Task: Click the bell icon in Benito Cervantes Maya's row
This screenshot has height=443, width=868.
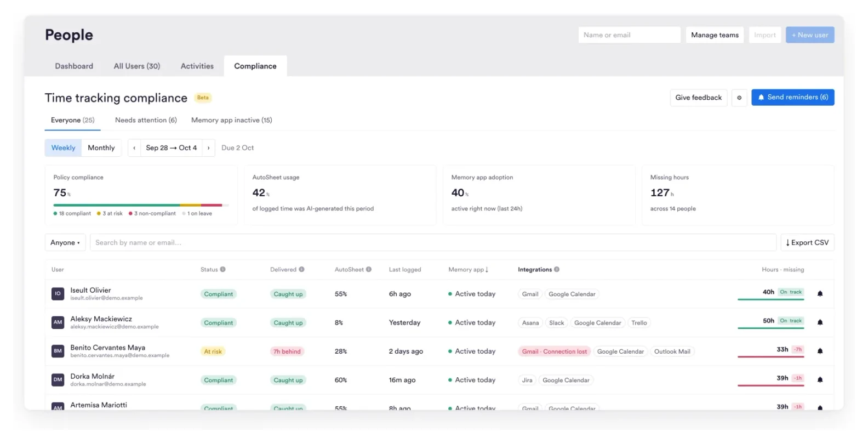Action: click(x=820, y=351)
